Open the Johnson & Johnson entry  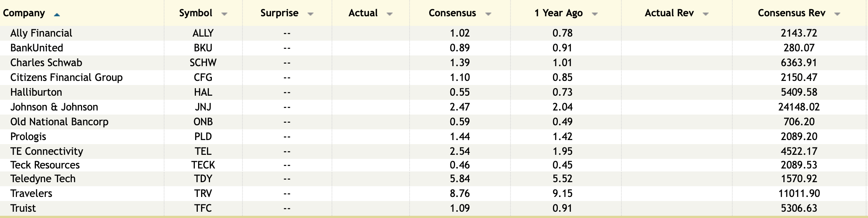point(54,107)
